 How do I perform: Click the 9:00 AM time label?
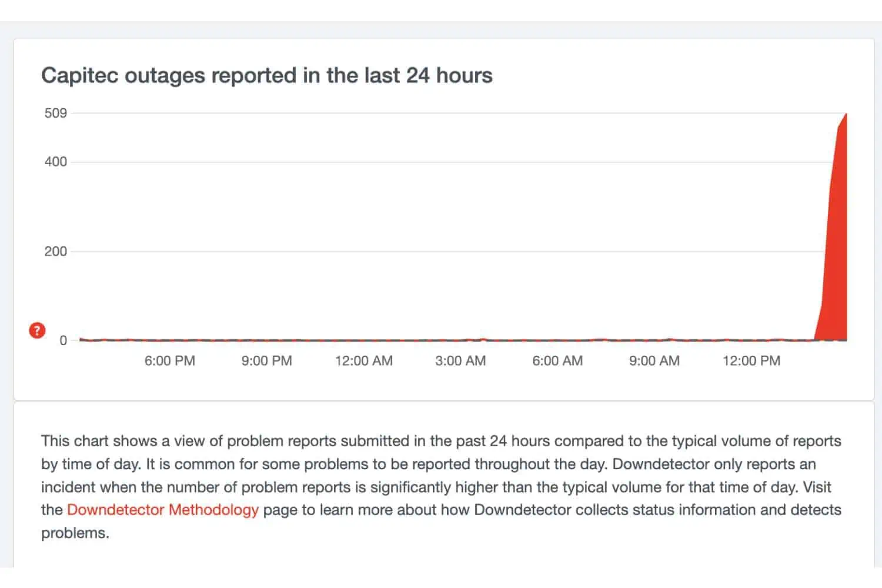(x=654, y=361)
